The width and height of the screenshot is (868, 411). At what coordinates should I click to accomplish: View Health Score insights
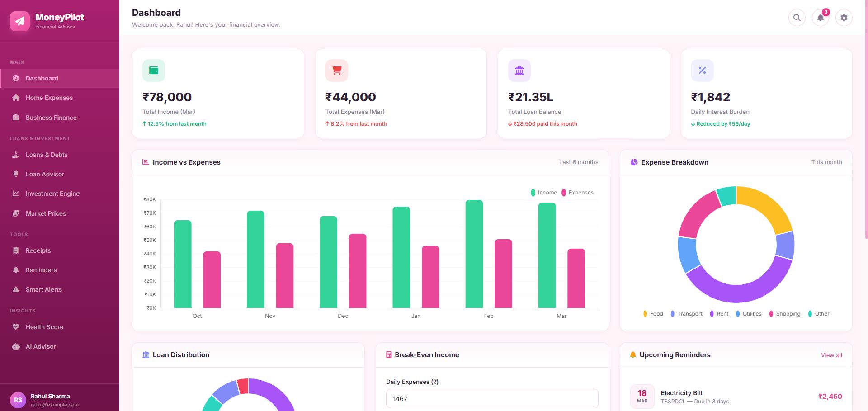(x=60, y=327)
